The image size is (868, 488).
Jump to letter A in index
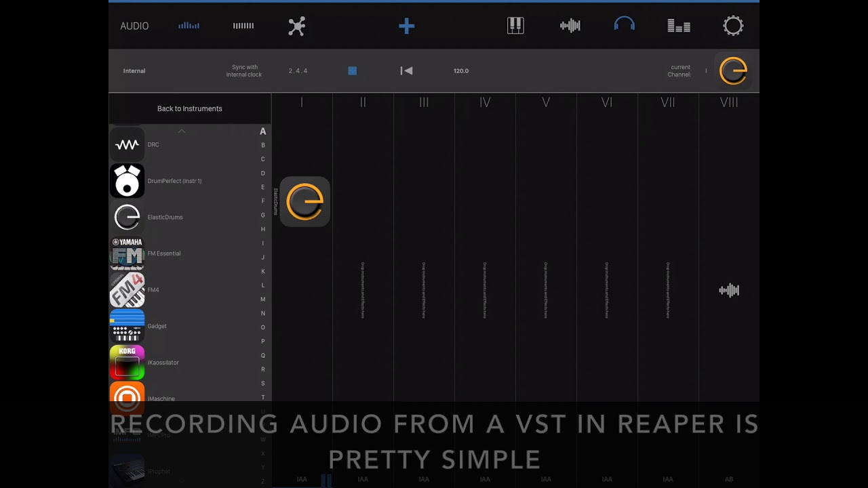pyautogui.click(x=263, y=131)
